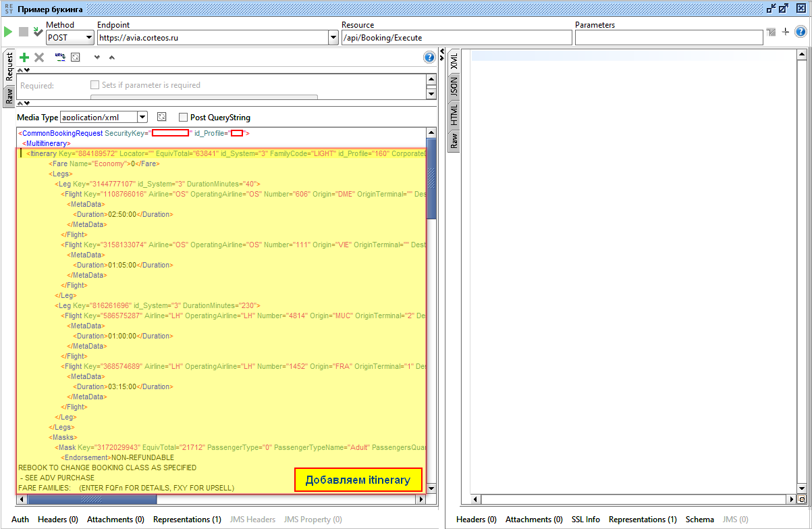
Task: Click the blue help icon in request panel
Action: pyautogui.click(x=429, y=57)
